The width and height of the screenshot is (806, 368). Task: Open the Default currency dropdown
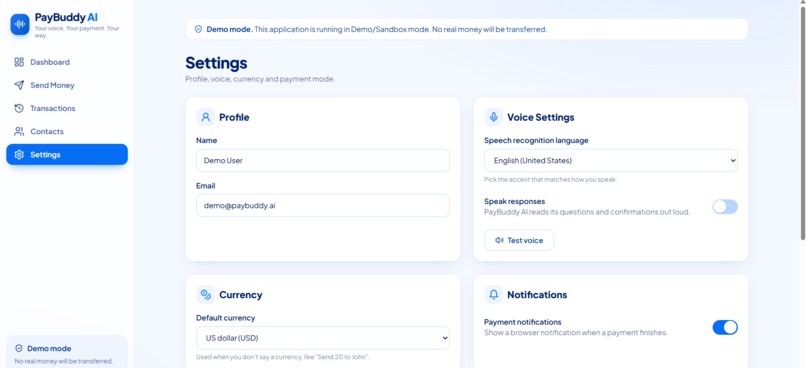323,338
